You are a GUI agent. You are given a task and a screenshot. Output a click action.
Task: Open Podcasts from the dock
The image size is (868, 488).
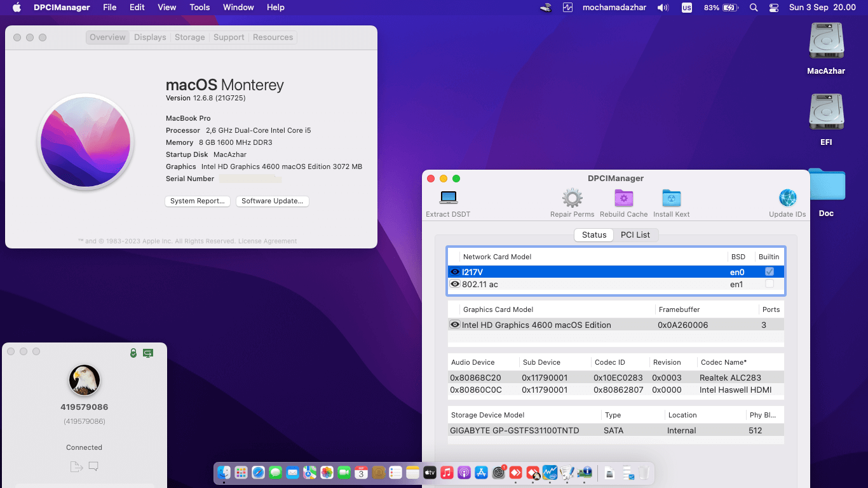pos(464,472)
